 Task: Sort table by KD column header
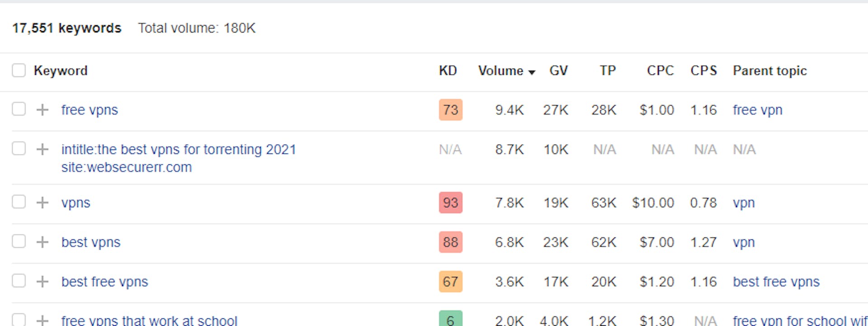pos(448,71)
